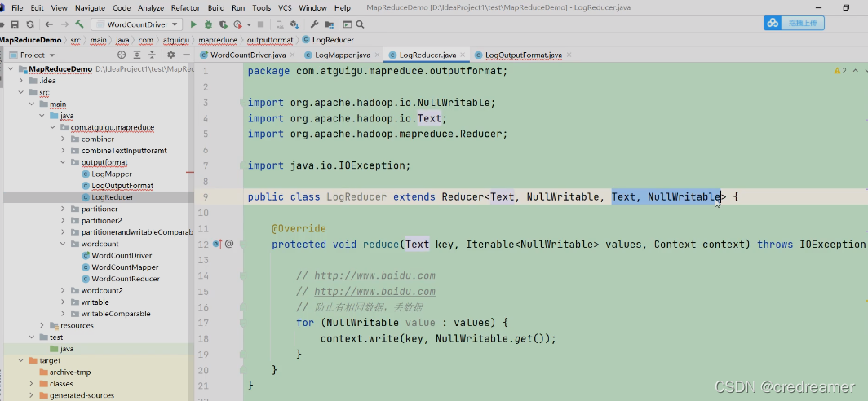Viewport: 868px width, 401px height.
Task: Expand the combiner package node
Action: click(63, 139)
